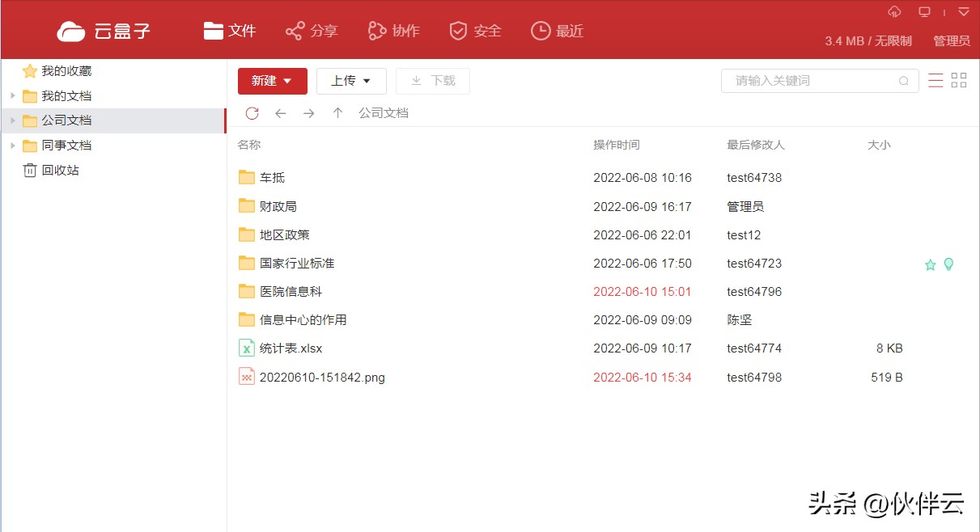Click 管理员 account link

point(950,40)
